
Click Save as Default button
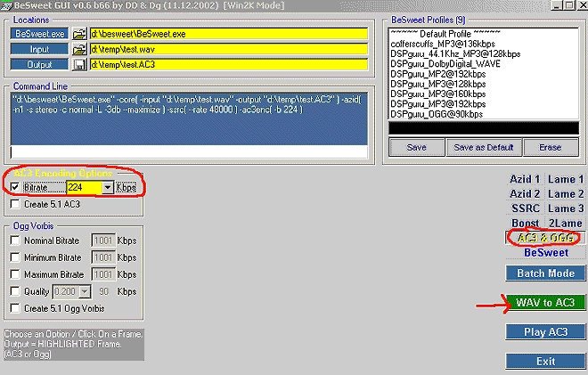(x=484, y=147)
